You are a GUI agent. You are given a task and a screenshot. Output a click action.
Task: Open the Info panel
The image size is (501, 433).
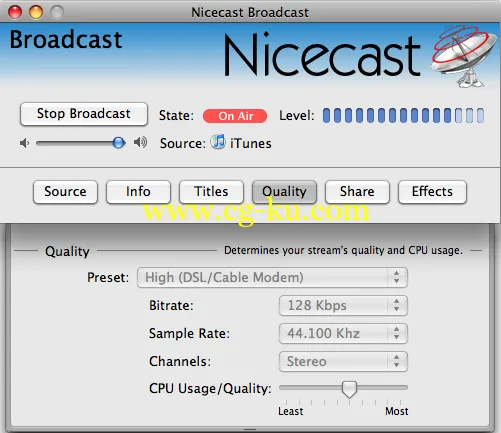point(138,192)
